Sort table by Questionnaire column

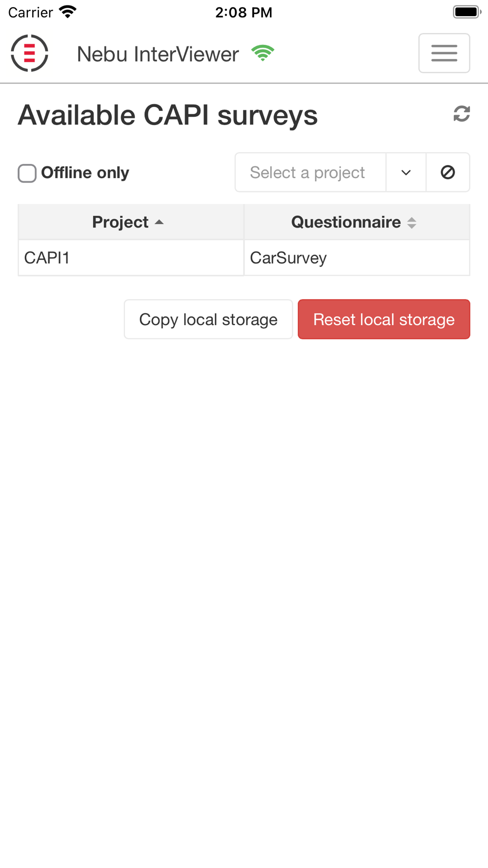coord(346,223)
